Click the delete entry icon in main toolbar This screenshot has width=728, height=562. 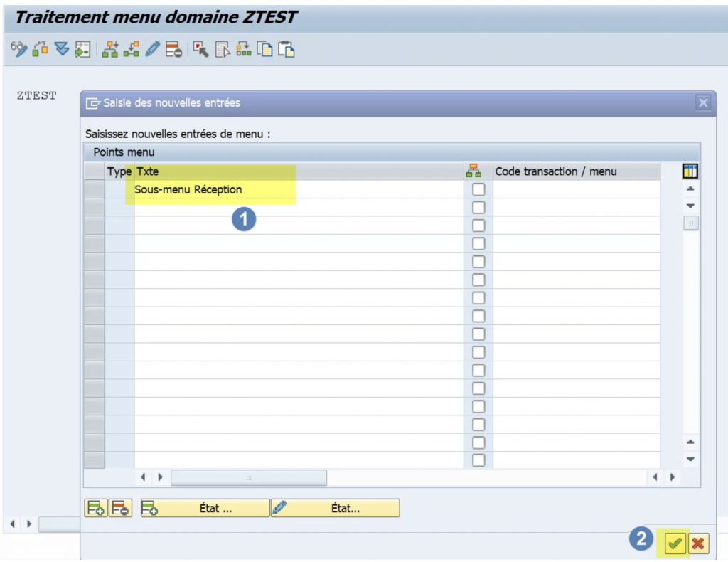coord(173,50)
